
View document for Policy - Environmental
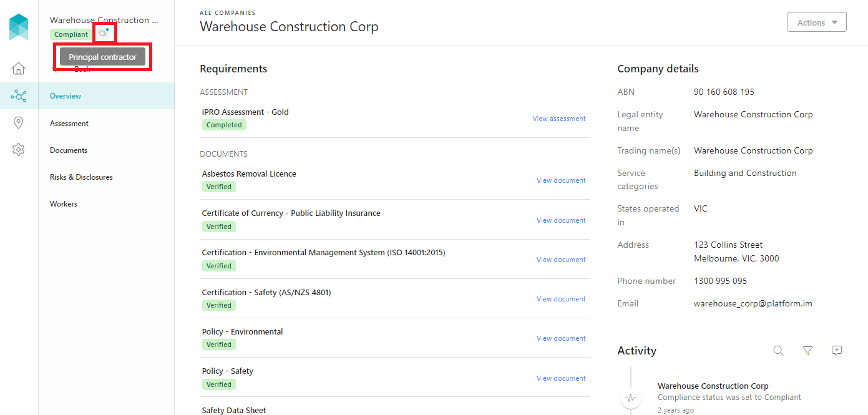(x=561, y=338)
